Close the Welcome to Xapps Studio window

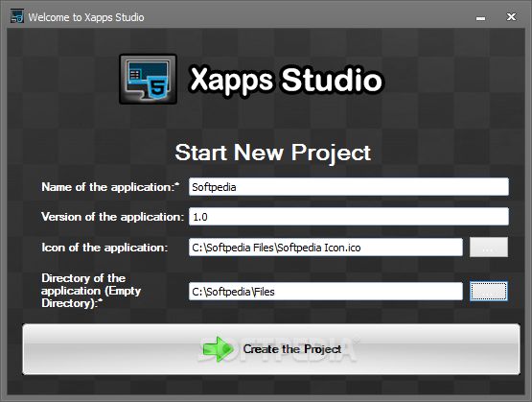511,17
